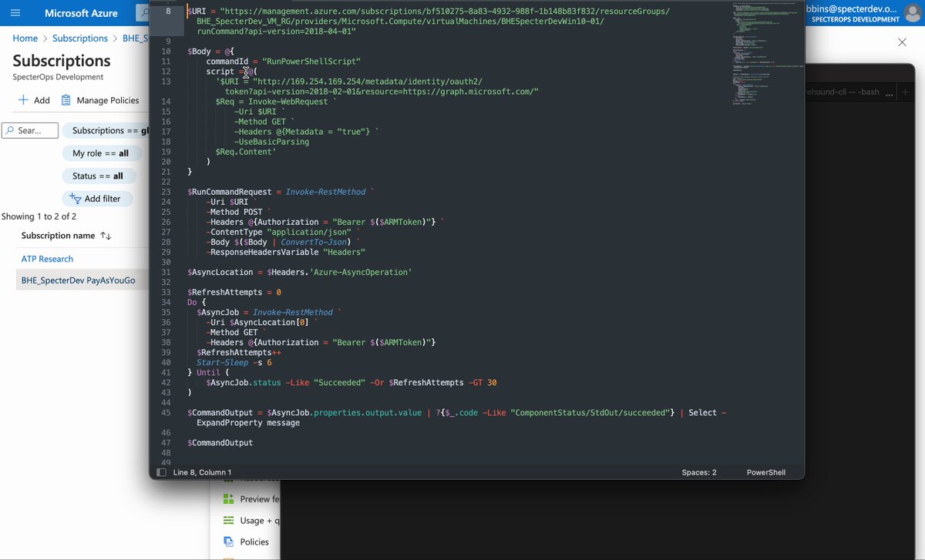
Task: Click the Preview features icon in Azure menu
Action: [x=228, y=499]
